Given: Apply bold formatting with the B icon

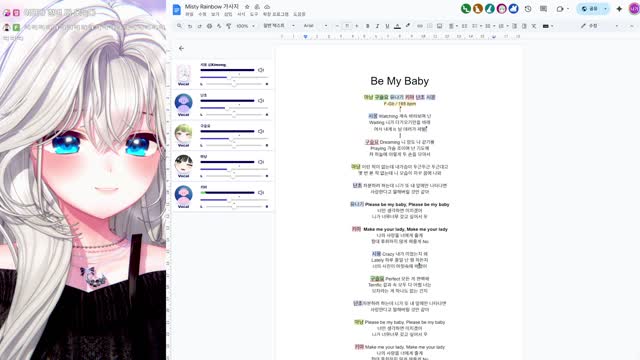Looking at the screenshot, I should pyautogui.click(x=367, y=26).
